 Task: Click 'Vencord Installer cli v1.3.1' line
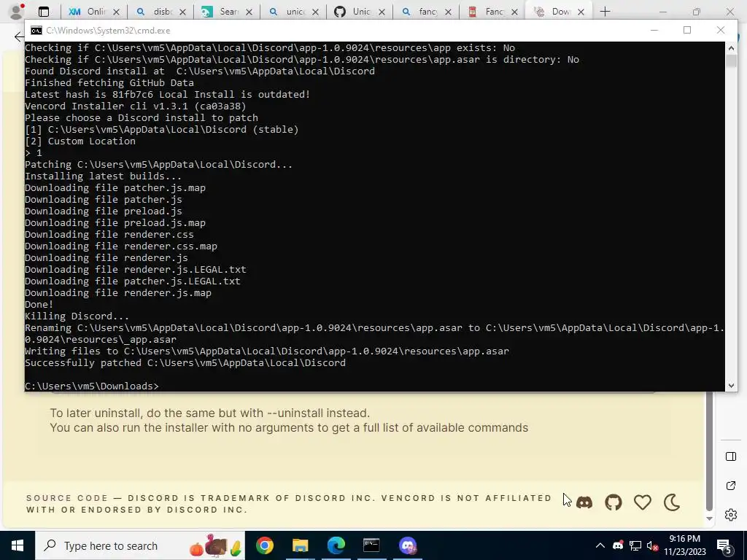(x=135, y=106)
